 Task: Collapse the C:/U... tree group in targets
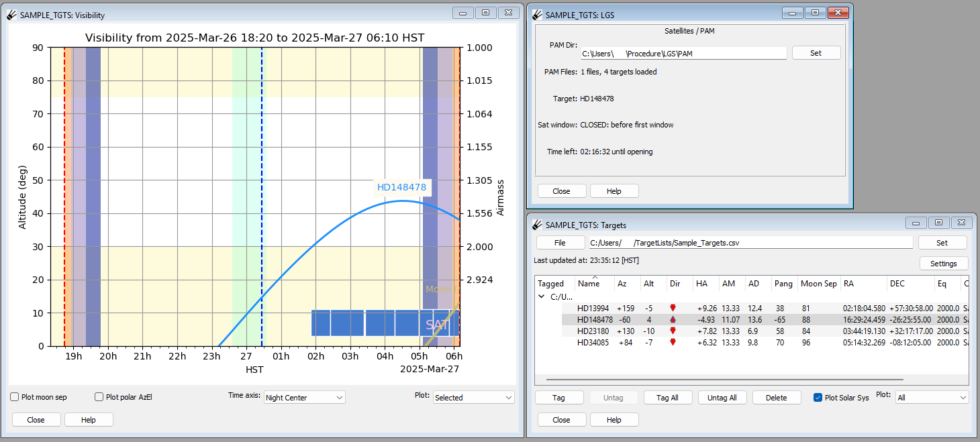542,296
